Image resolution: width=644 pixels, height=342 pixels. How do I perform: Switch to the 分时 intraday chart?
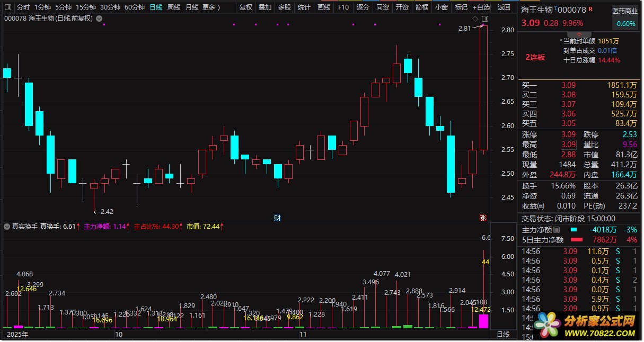click(x=23, y=7)
